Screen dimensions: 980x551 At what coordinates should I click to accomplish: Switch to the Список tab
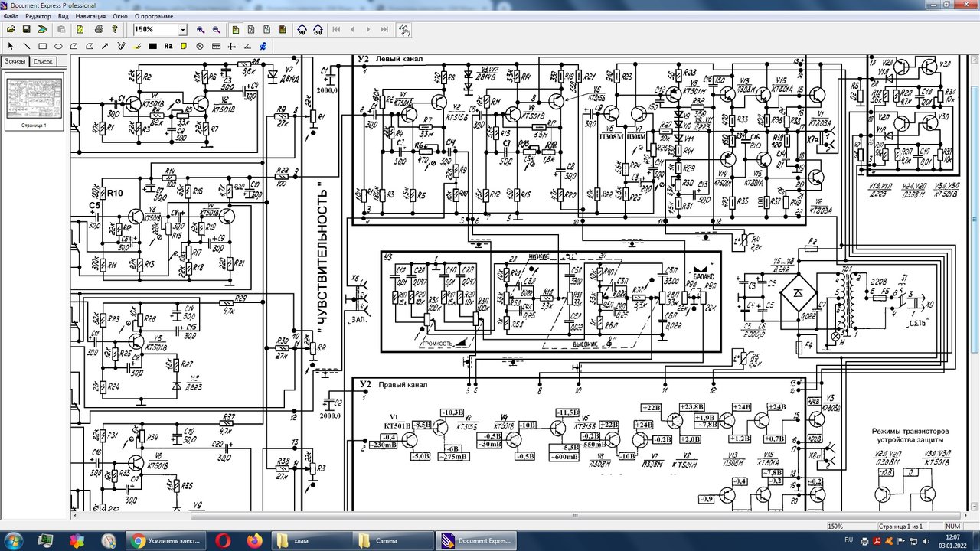pos(43,61)
